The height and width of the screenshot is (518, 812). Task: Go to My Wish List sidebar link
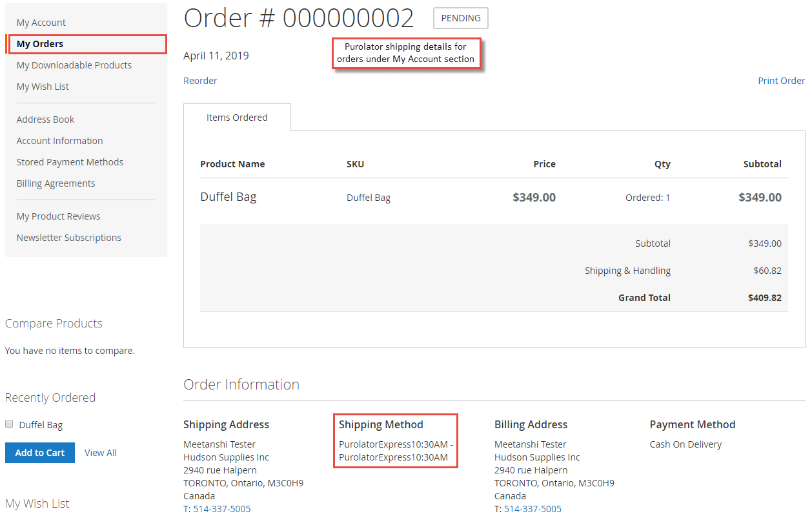(x=43, y=87)
